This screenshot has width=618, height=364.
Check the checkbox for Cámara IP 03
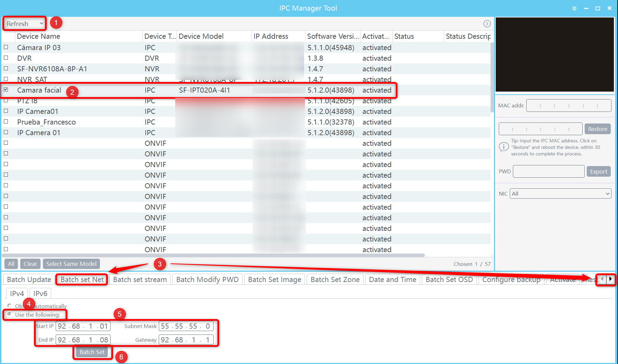[x=6, y=47]
